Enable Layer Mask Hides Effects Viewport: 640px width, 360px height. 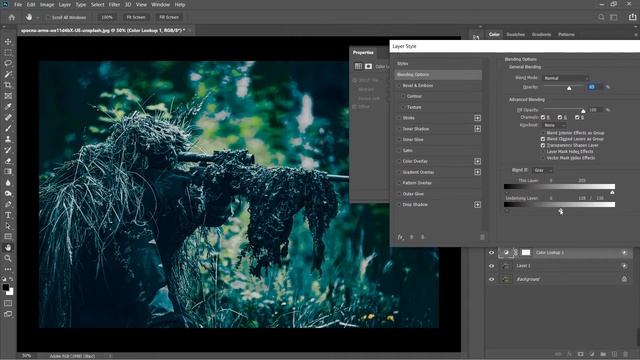[543, 151]
